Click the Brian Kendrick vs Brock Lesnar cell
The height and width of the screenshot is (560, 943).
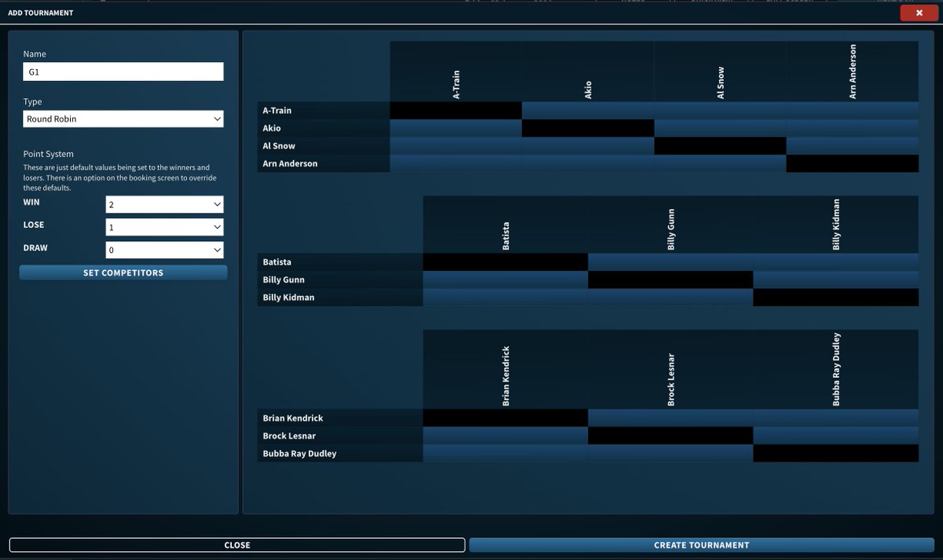[670, 419]
